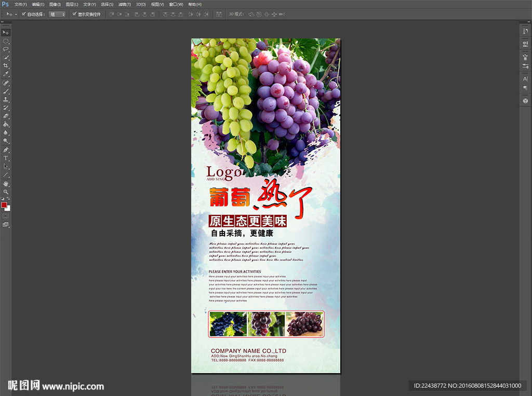The width and height of the screenshot is (532, 396).
Task: Click Distribute top edges button
Action: pos(166,14)
